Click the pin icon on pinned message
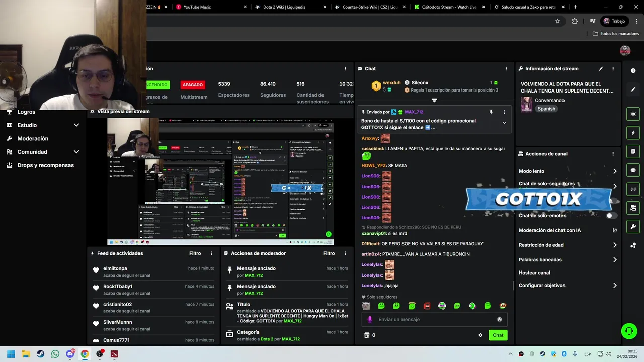Image resolution: width=644 pixels, height=362 pixels. 491,112
